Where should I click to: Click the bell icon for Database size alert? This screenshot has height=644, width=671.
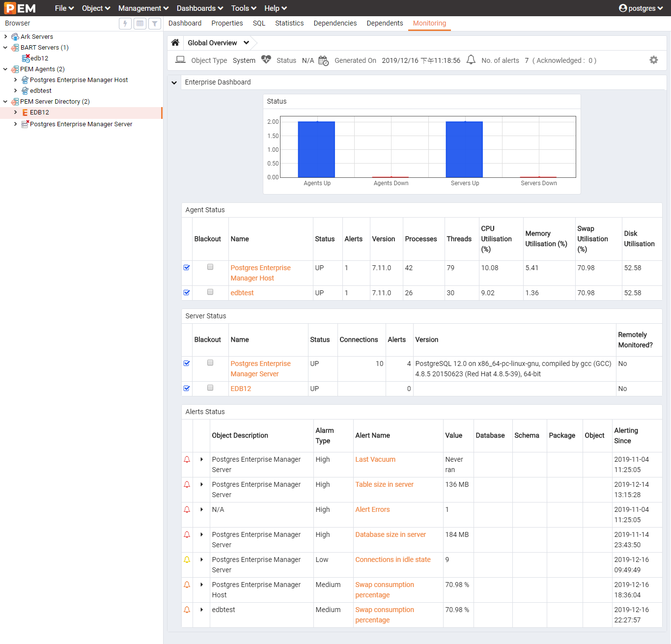click(x=187, y=535)
